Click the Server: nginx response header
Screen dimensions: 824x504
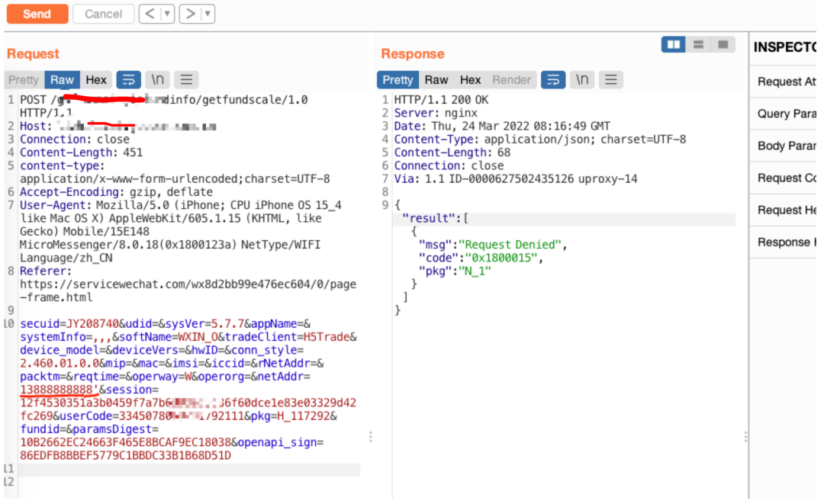point(436,113)
